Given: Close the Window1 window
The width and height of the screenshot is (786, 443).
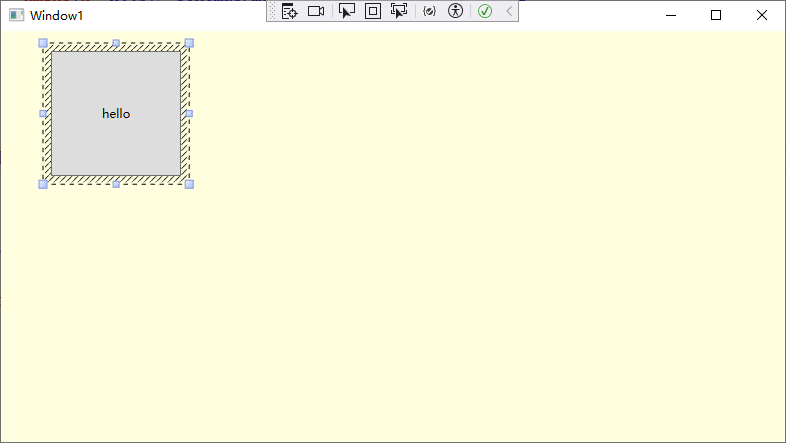Looking at the screenshot, I should click(762, 16).
